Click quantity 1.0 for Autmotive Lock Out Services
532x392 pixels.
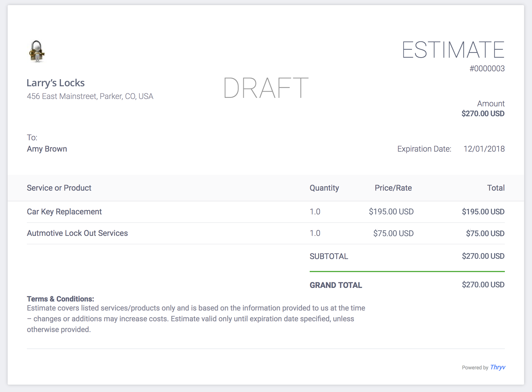click(x=315, y=233)
